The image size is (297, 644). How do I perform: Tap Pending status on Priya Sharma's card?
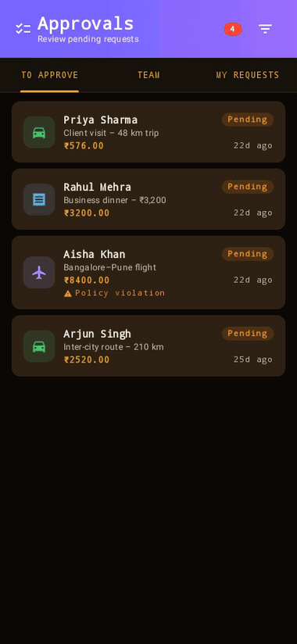click(x=248, y=120)
